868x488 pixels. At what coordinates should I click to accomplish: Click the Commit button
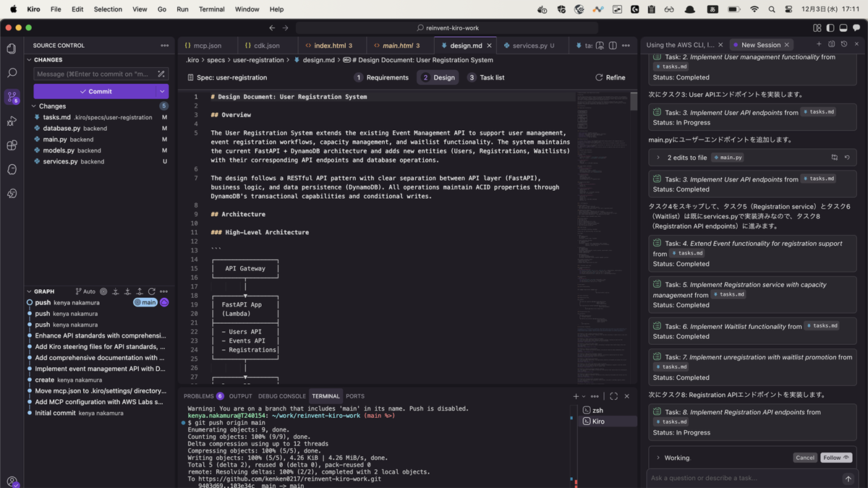point(95,92)
